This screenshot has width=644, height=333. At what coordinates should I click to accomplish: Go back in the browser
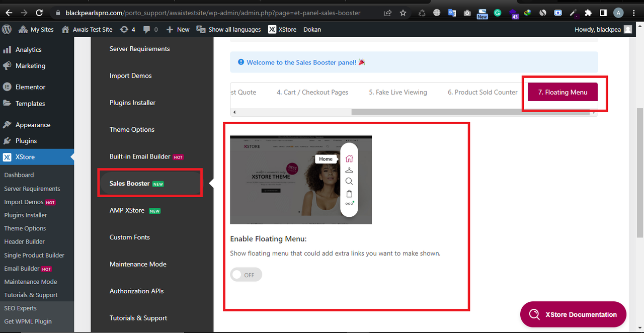point(10,13)
